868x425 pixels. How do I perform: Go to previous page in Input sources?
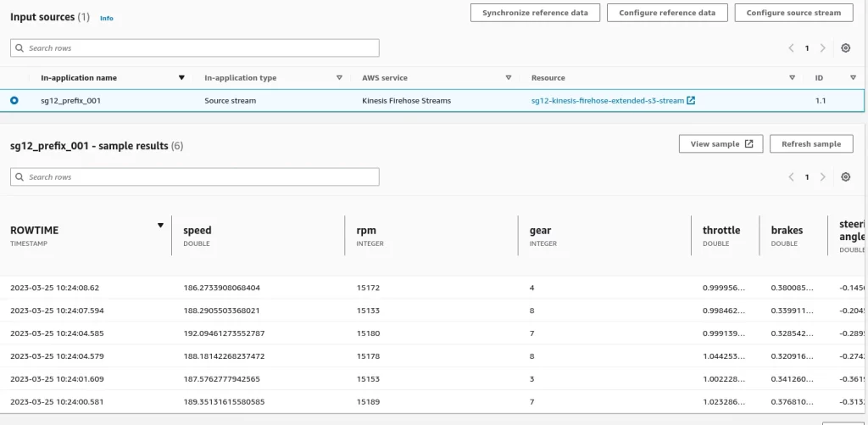pos(791,48)
